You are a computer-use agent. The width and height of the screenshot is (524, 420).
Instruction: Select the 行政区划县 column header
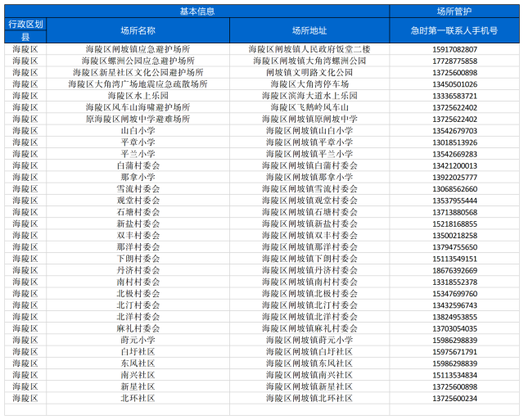pyautogui.click(x=25, y=30)
